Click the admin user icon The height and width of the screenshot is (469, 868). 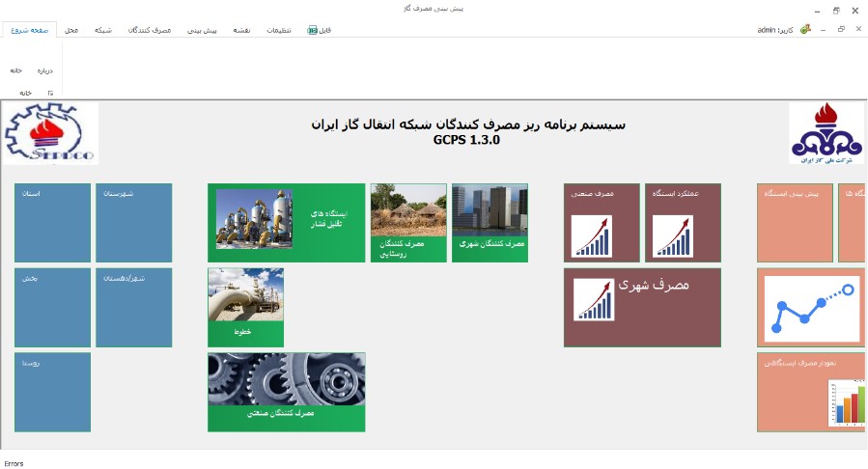805,29
